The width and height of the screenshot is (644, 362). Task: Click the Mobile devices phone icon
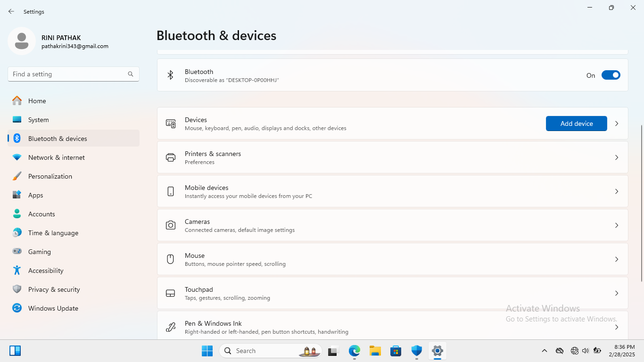click(171, 191)
